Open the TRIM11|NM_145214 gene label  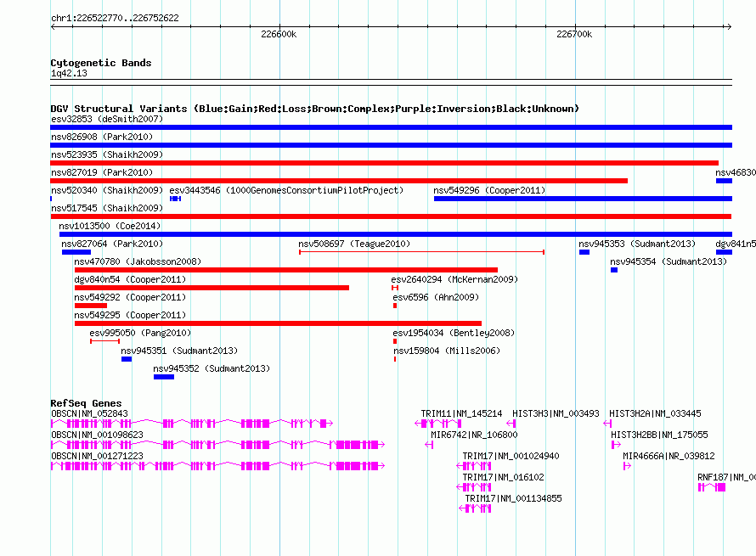[461, 414]
